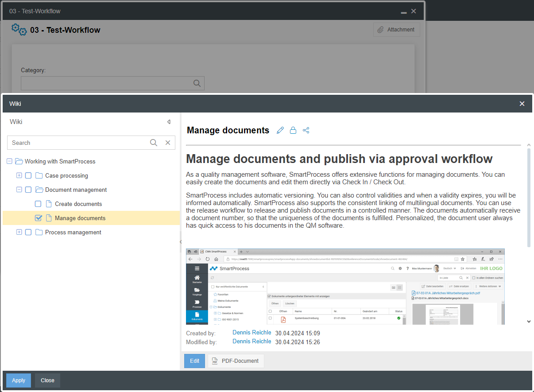Expand the Process management folder
534x392 pixels.
[19, 232]
